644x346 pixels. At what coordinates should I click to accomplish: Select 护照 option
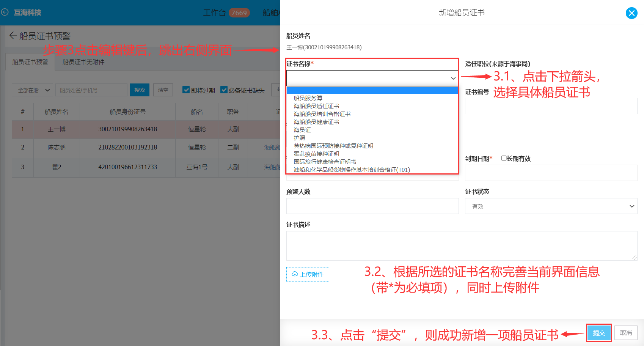click(299, 138)
